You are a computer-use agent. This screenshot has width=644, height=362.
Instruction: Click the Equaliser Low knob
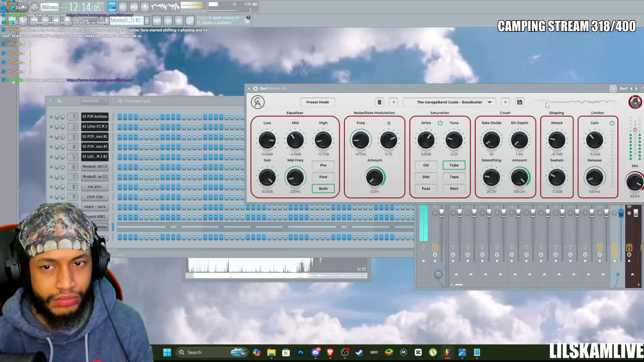(267, 140)
